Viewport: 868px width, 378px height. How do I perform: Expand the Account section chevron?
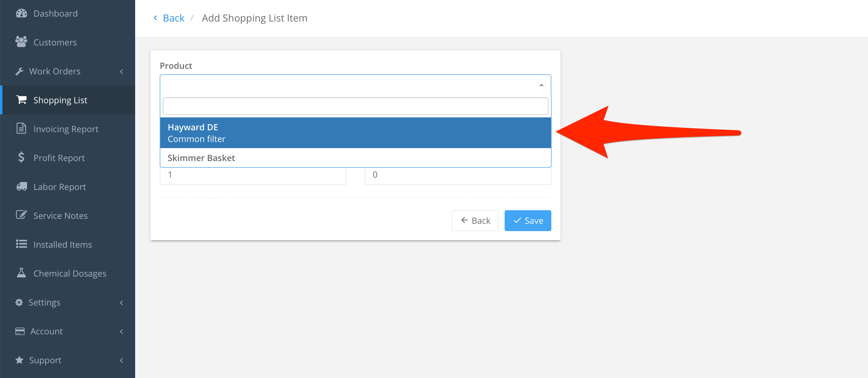[121, 331]
